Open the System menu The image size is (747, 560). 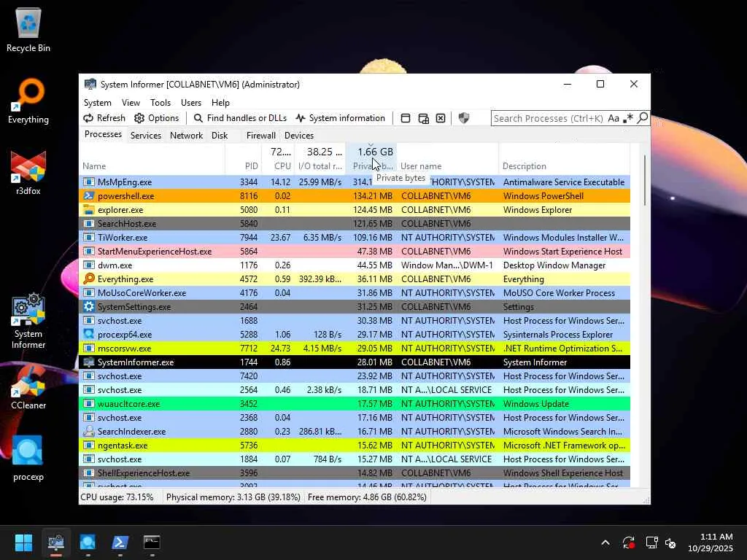98,102
